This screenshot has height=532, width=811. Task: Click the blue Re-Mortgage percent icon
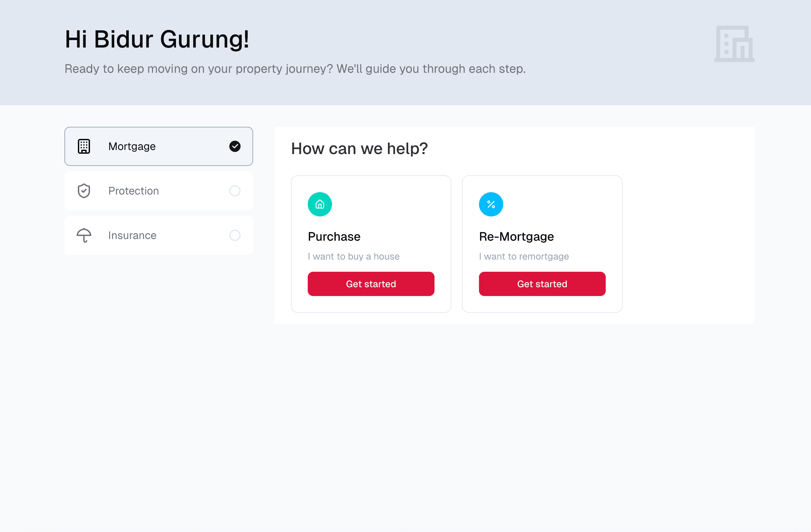coord(491,205)
